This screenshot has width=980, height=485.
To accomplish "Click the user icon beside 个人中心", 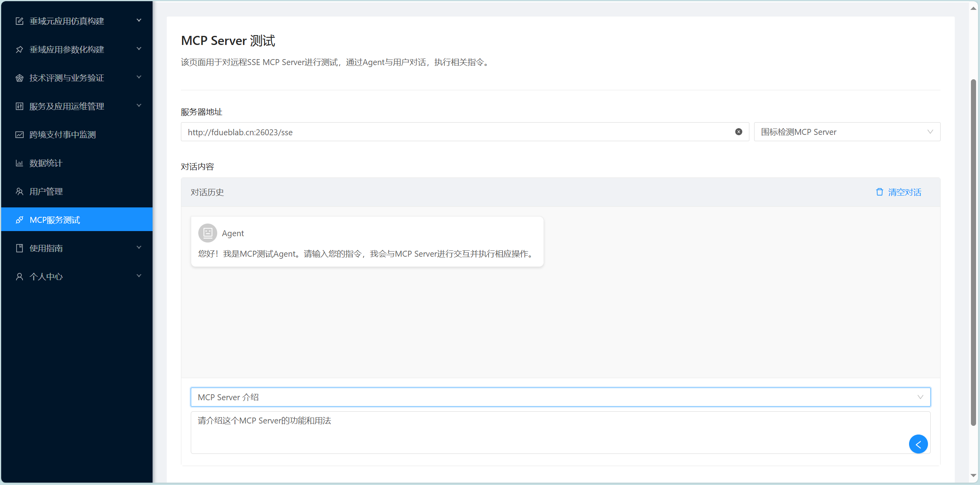I will click(x=19, y=276).
